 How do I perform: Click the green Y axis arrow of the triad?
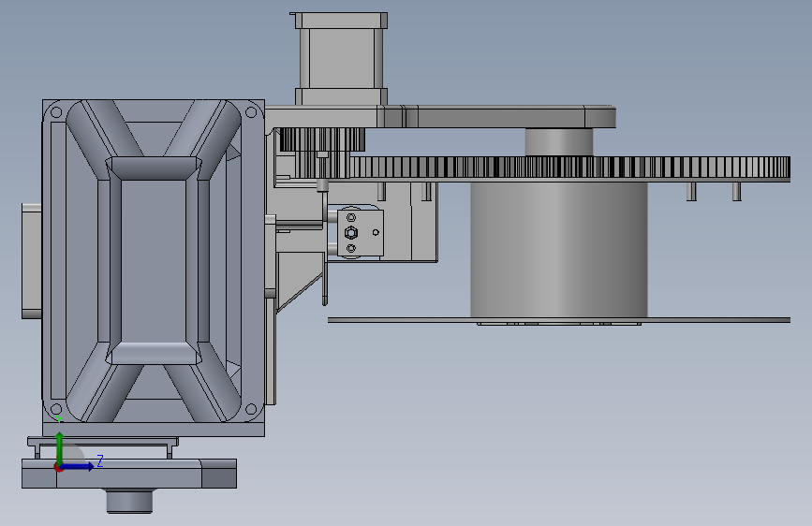[60, 447]
